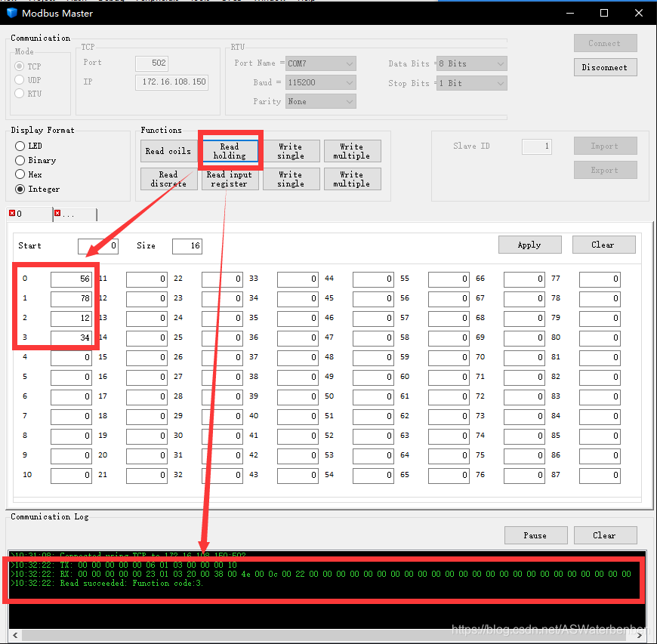
Task: Click the RX log line at 10:32:22
Action: 320,574
